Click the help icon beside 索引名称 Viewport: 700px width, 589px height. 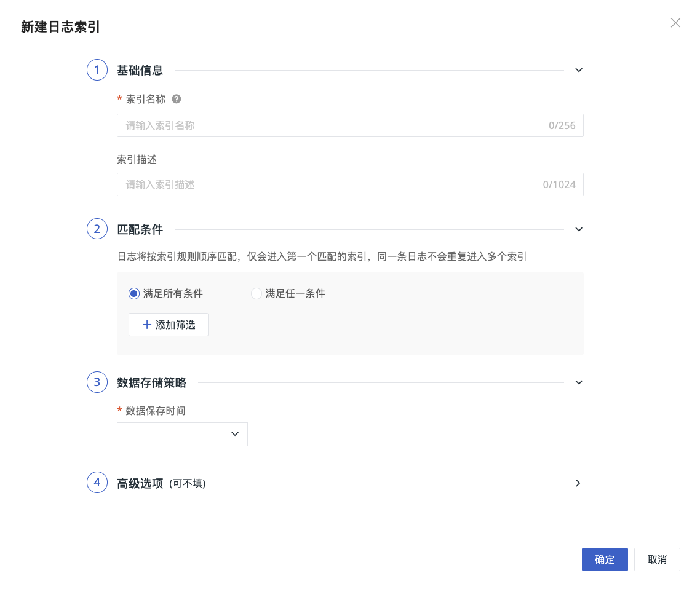tap(177, 99)
